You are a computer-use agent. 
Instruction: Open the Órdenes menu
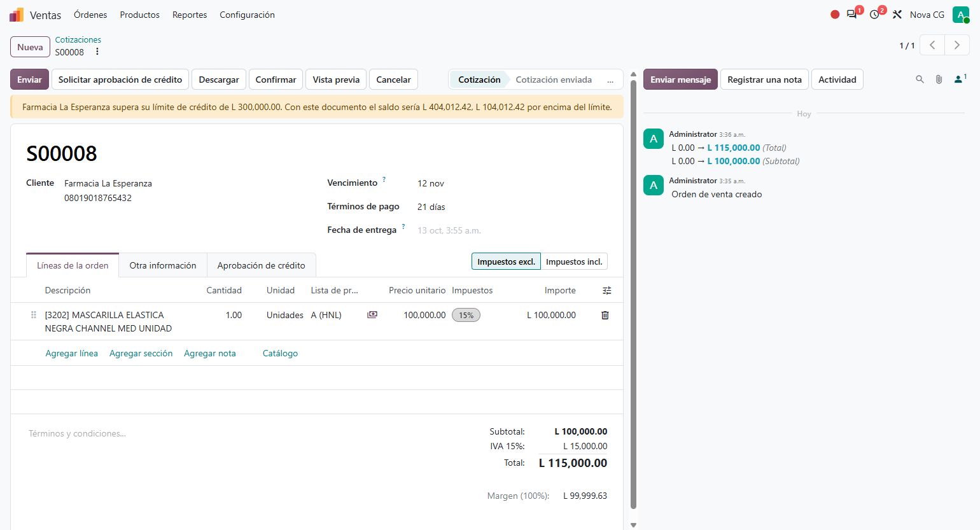pyautogui.click(x=90, y=15)
